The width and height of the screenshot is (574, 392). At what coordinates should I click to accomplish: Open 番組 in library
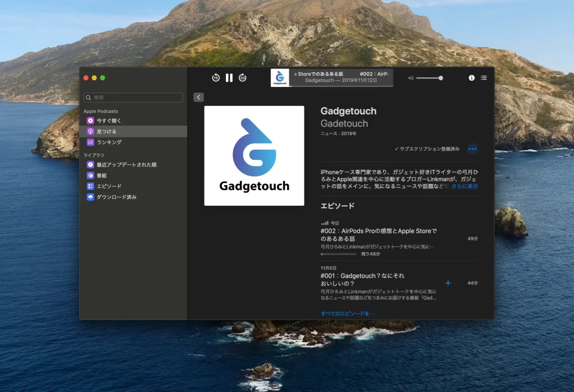coord(101,176)
